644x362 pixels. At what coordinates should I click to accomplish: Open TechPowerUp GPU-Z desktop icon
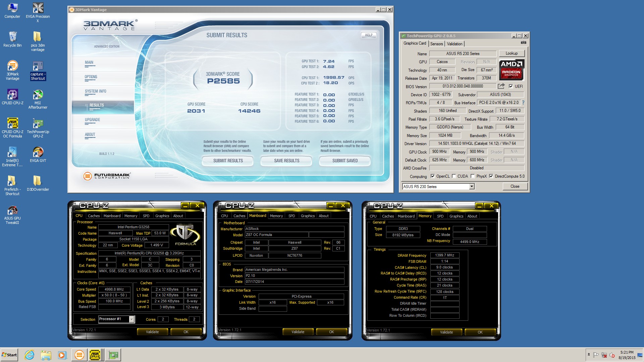pos(38,128)
